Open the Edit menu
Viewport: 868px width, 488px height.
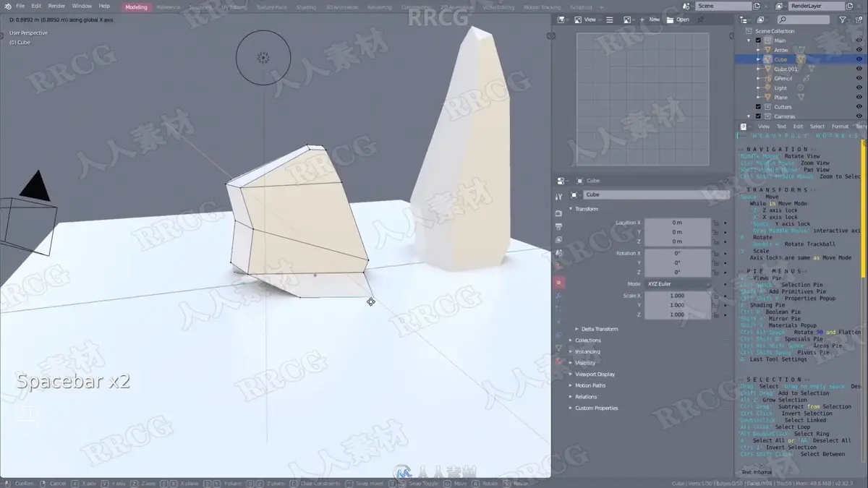36,6
